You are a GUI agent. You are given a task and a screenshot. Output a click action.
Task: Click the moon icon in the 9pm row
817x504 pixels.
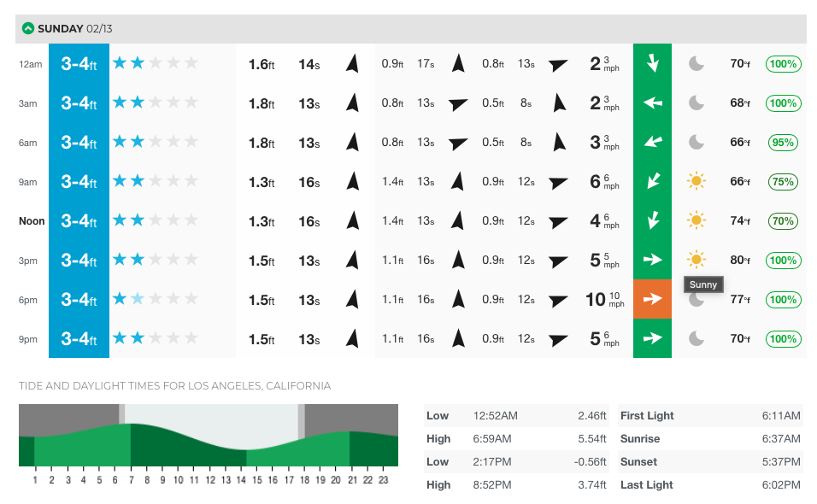(x=697, y=338)
